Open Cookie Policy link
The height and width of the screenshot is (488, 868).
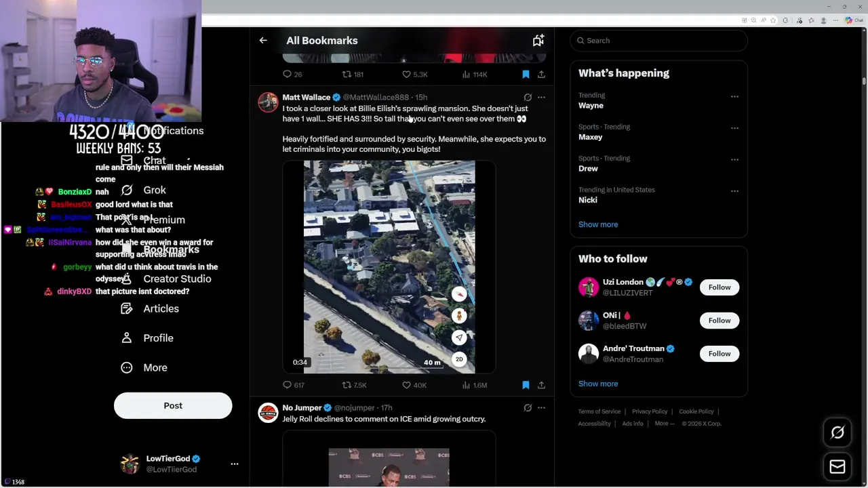pyautogui.click(x=696, y=411)
